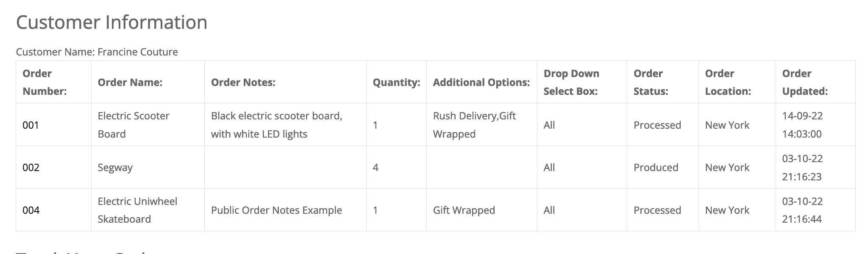Image resolution: width=868 pixels, height=254 pixels.
Task: Select the Rush Delivery, Gift Wrapped cell
Action: (x=474, y=125)
